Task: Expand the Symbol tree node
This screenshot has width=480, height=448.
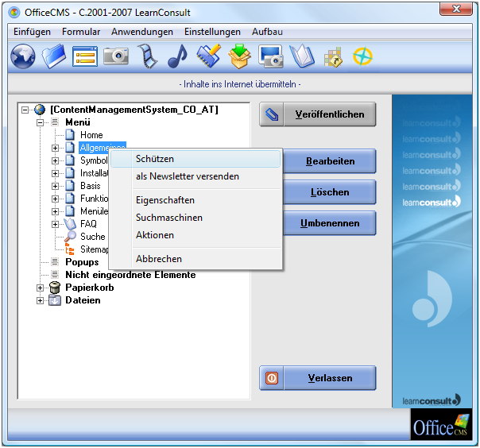Action: tap(55, 160)
